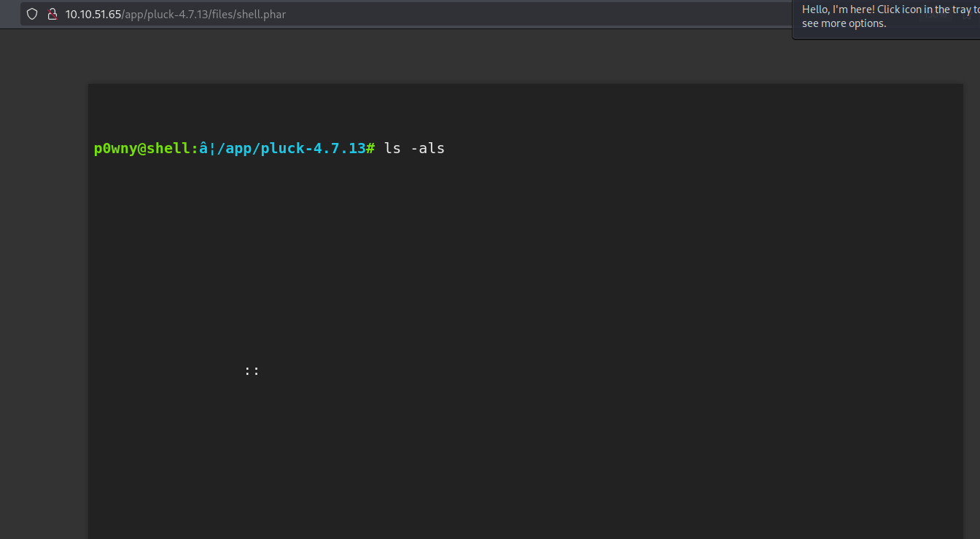Click the pluck-4.7.13 segment of the URL
Viewport: 980px width, 539px height.
point(177,14)
